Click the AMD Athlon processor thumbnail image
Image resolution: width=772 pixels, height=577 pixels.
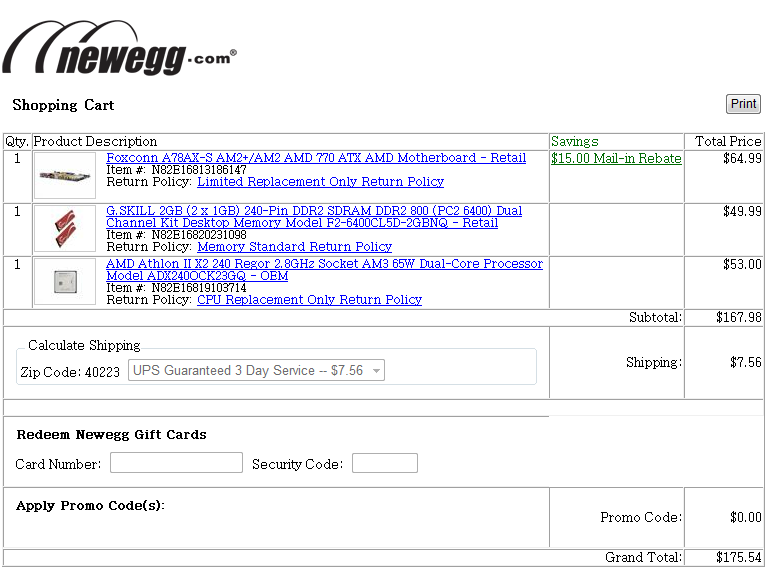point(64,282)
